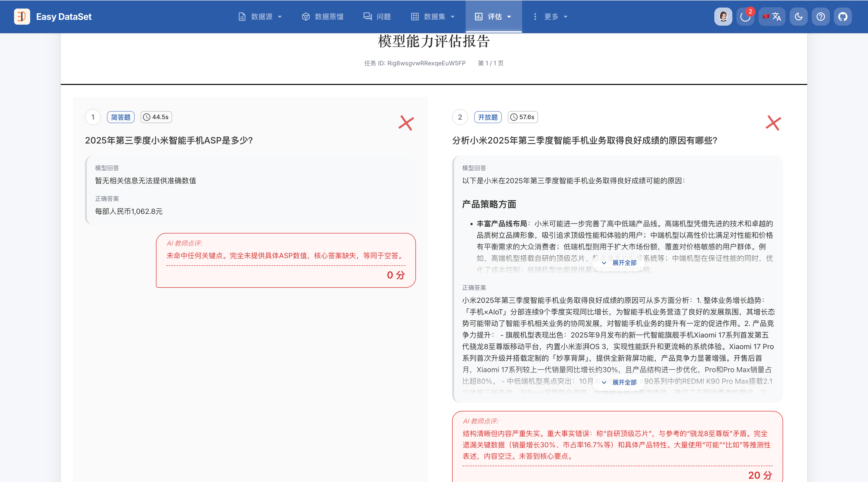Switch the language with the translate icon
Screen dimensions: 868x482
(772, 17)
